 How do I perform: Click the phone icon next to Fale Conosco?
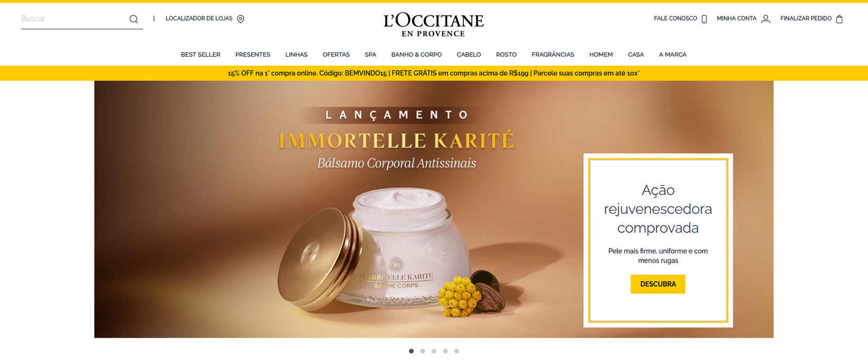coord(704,19)
